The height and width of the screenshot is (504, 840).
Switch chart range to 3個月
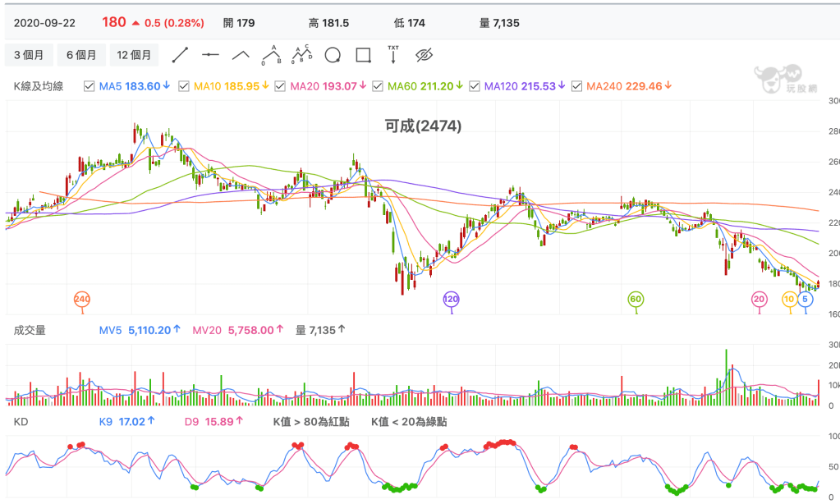[29, 55]
